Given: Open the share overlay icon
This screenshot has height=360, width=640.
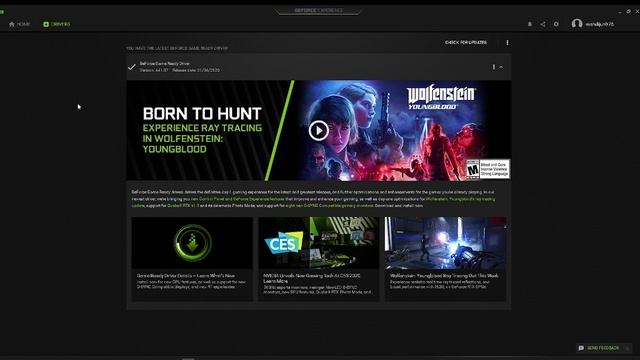Looking at the screenshot, I should (x=543, y=24).
